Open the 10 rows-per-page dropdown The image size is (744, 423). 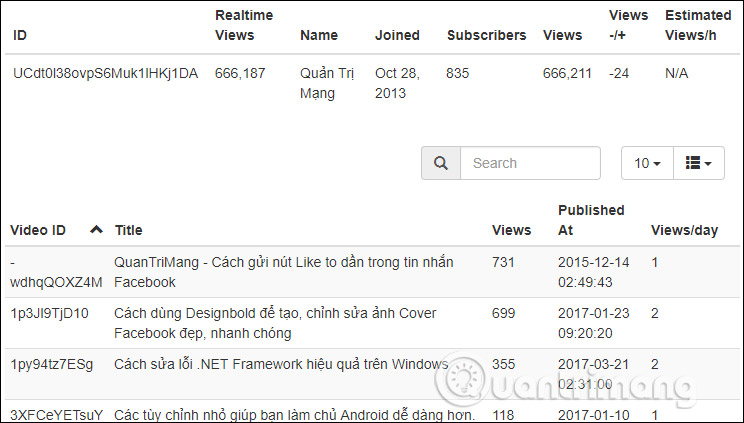(647, 163)
